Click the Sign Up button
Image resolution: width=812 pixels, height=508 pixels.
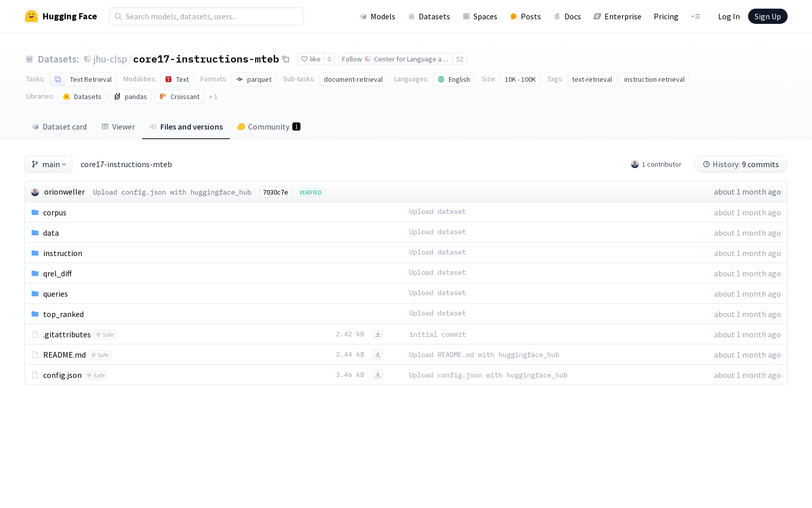click(x=767, y=16)
